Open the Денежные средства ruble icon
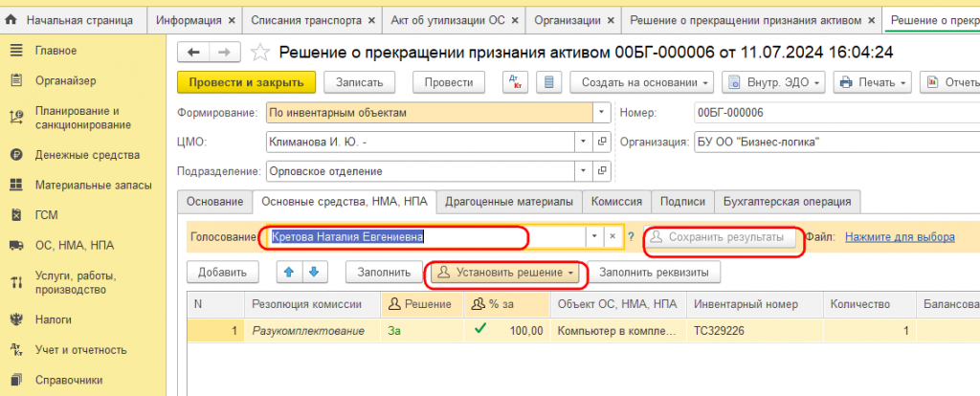 [x=17, y=155]
